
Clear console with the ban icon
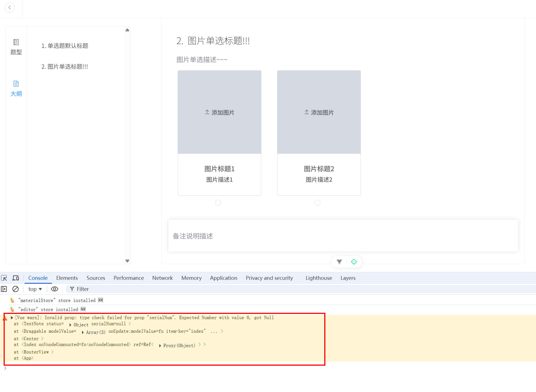(16, 289)
